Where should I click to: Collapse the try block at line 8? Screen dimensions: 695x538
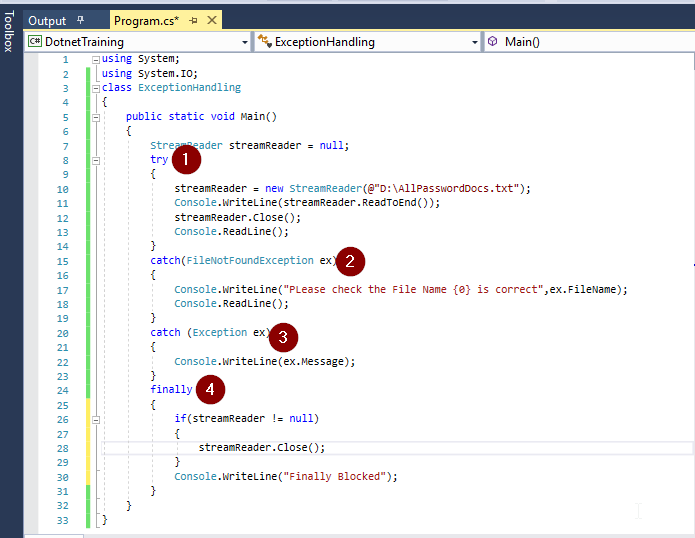(96, 160)
